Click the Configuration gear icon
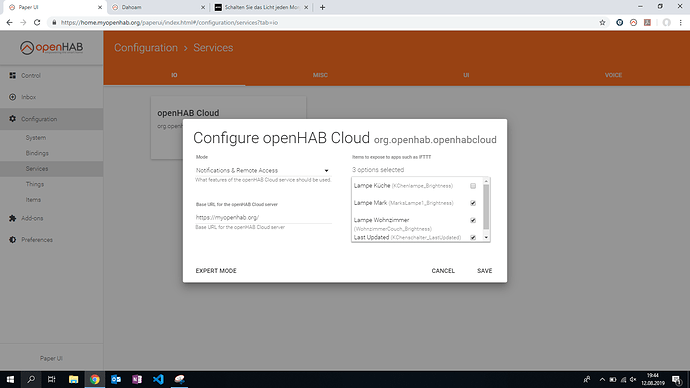690x388 pixels. 12,119
